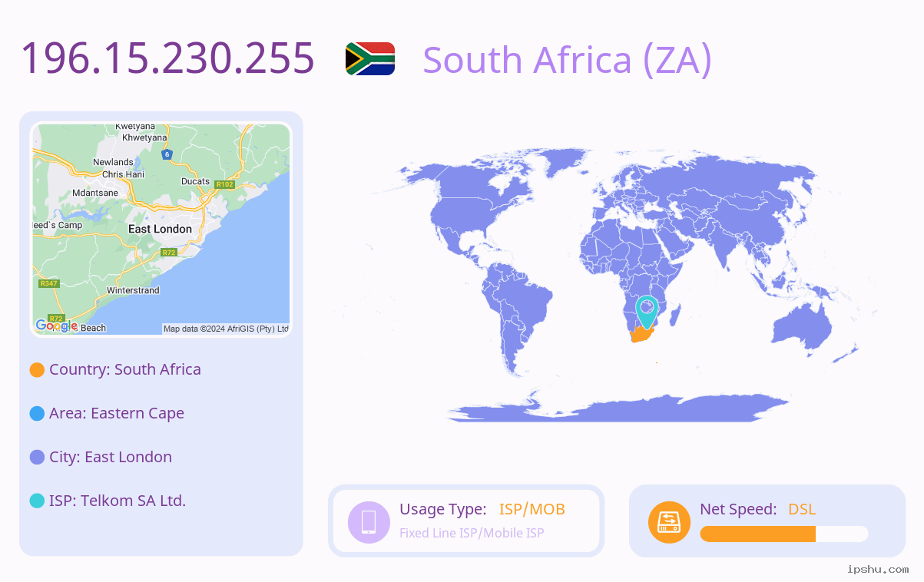The width and height of the screenshot is (924, 582).
Task: Click the ISP: Telkom SA Ltd. text
Action: 118,501
